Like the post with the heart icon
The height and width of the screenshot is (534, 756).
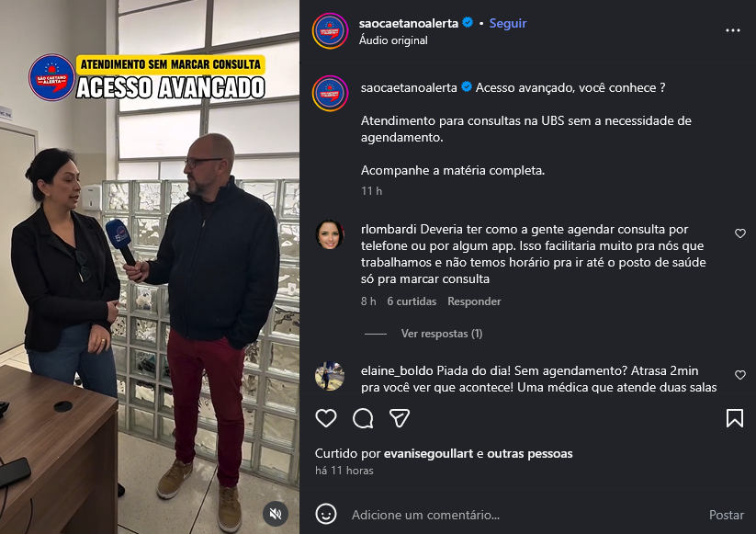point(326,418)
